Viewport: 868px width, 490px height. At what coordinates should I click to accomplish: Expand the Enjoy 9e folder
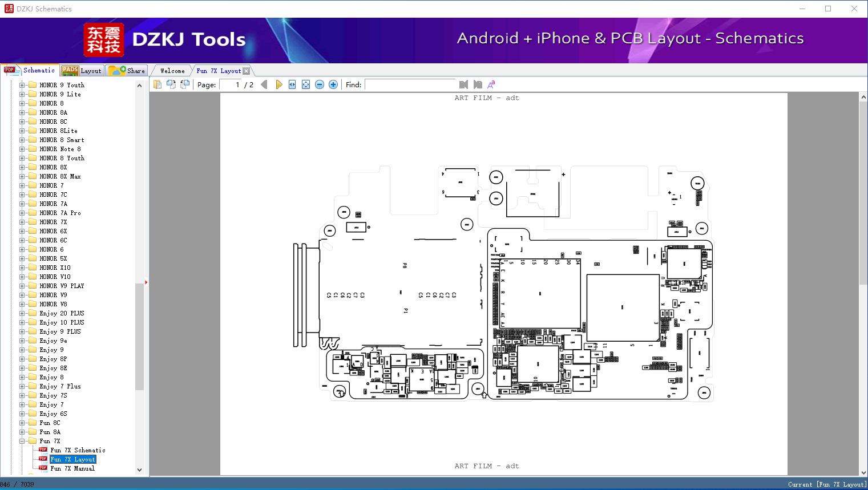[x=22, y=341]
